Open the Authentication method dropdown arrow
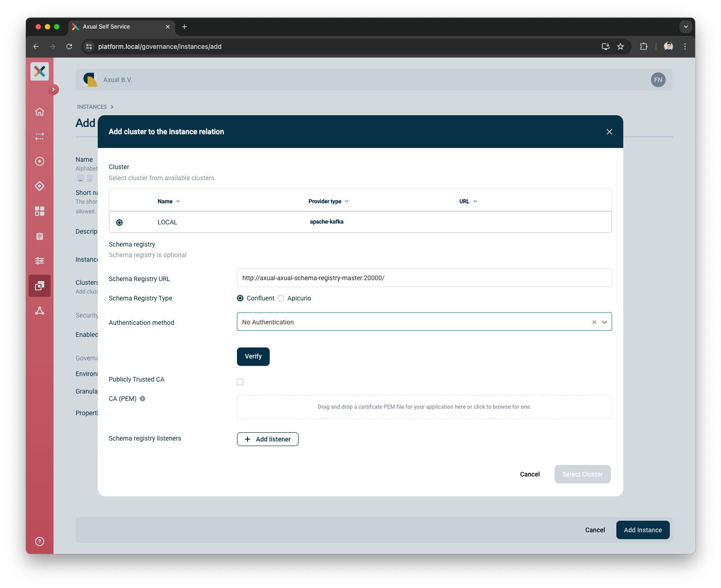 (604, 322)
